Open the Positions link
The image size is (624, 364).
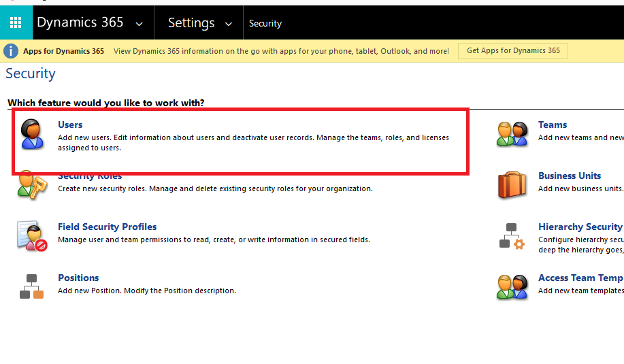click(x=78, y=278)
